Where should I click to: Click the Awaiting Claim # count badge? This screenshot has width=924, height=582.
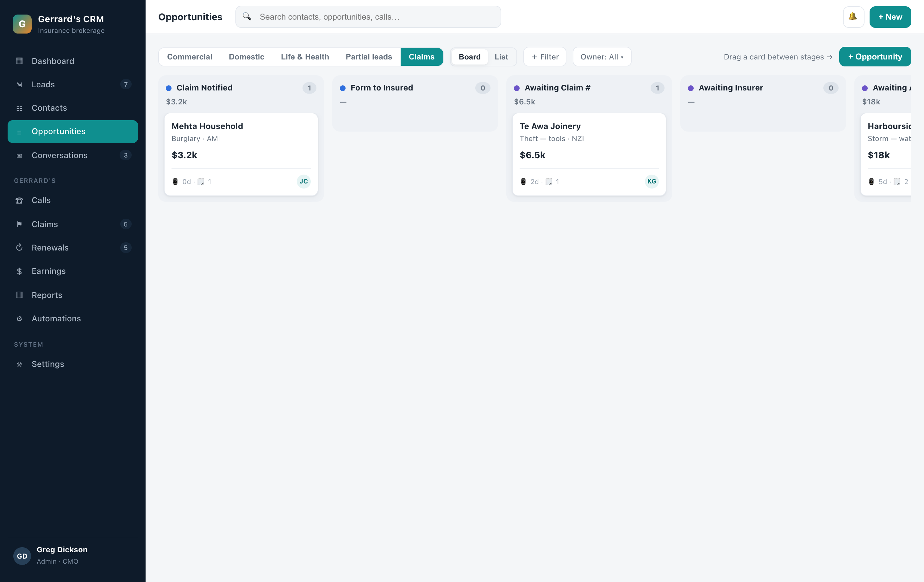[657, 88]
